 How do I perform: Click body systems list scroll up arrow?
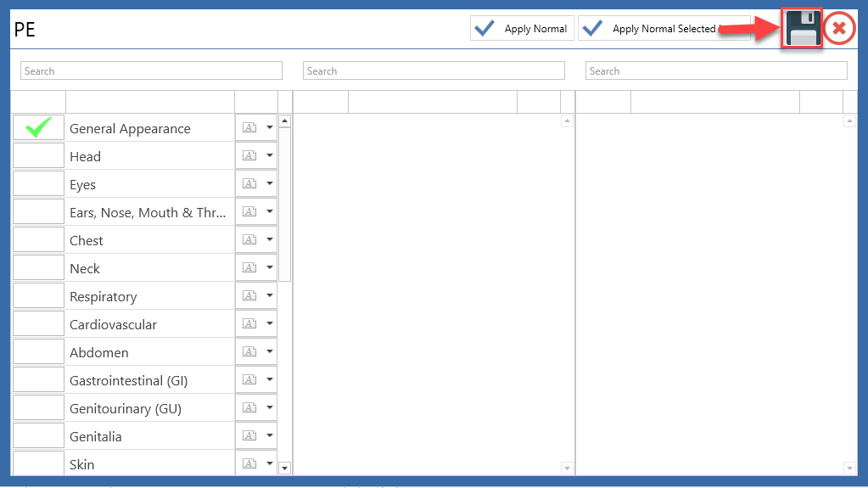pos(284,121)
